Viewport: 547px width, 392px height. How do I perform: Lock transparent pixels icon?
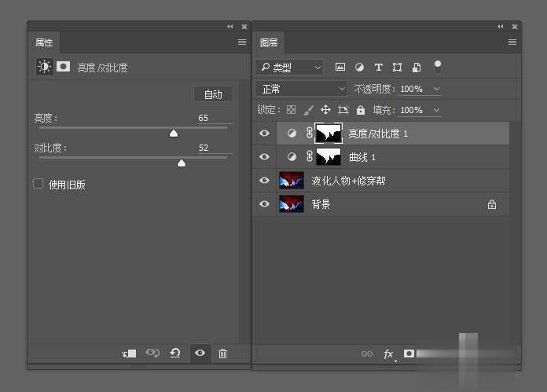click(x=291, y=110)
